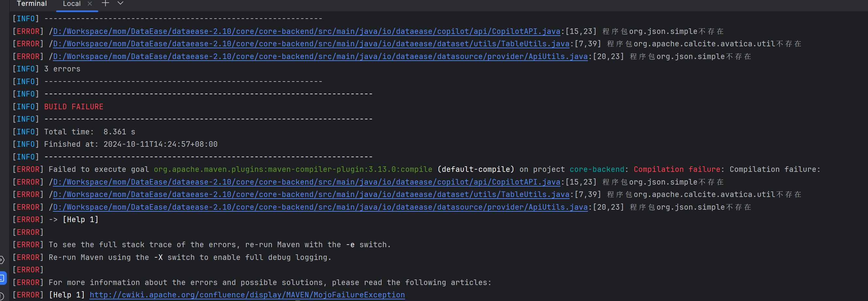868x301 pixels.
Task: Switch to the Local terminal tab
Action: tap(71, 3)
